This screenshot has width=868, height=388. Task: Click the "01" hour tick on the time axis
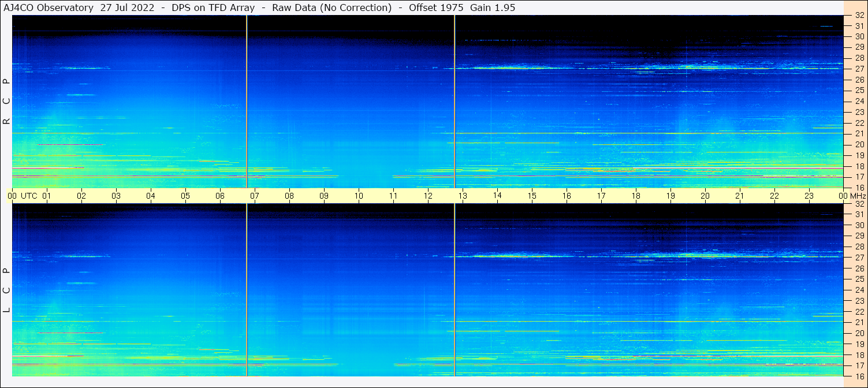pos(47,196)
